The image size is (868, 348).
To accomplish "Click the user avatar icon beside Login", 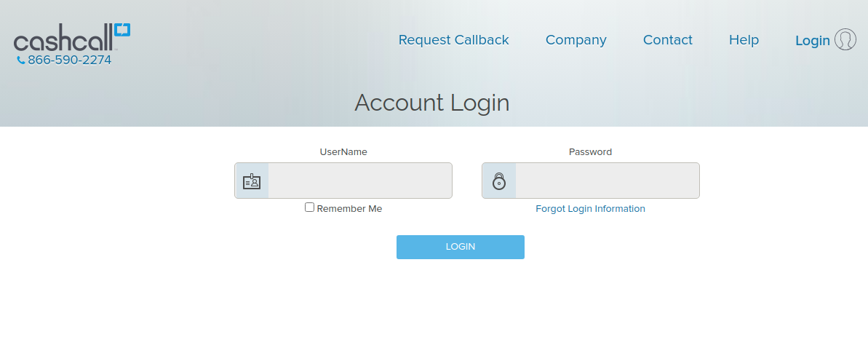I will [845, 39].
